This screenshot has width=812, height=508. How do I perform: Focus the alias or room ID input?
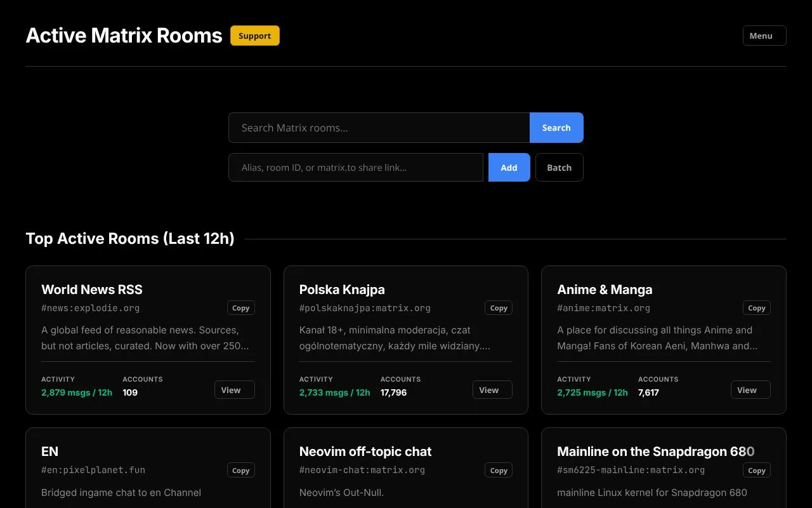[356, 168]
